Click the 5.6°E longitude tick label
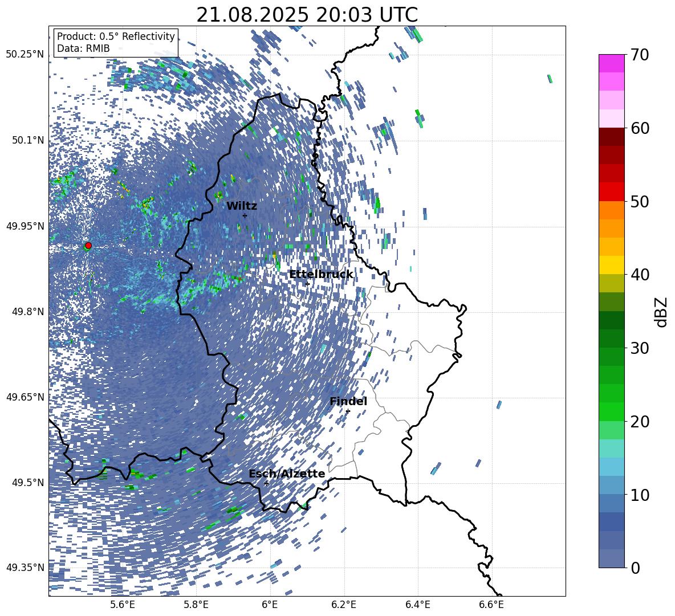This screenshot has width=675, height=616. (122, 605)
